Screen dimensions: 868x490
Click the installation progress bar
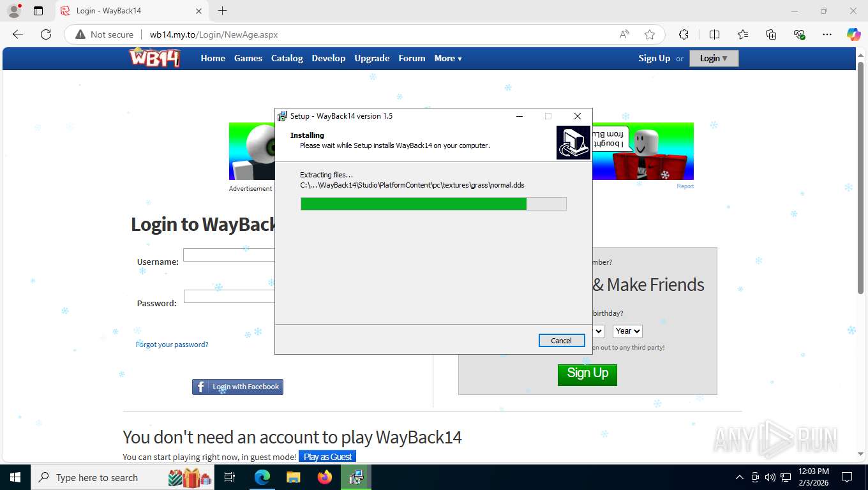coord(433,204)
